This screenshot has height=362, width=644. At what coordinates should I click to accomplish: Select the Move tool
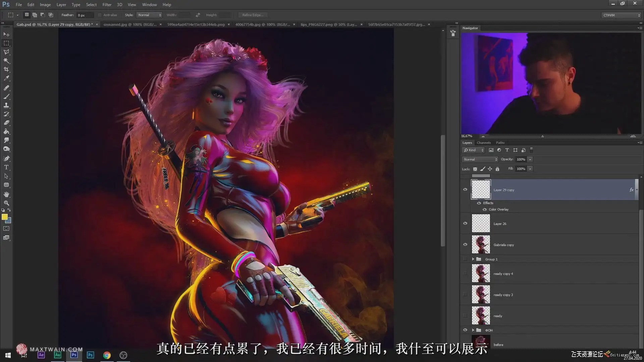pyautogui.click(x=6, y=35)
